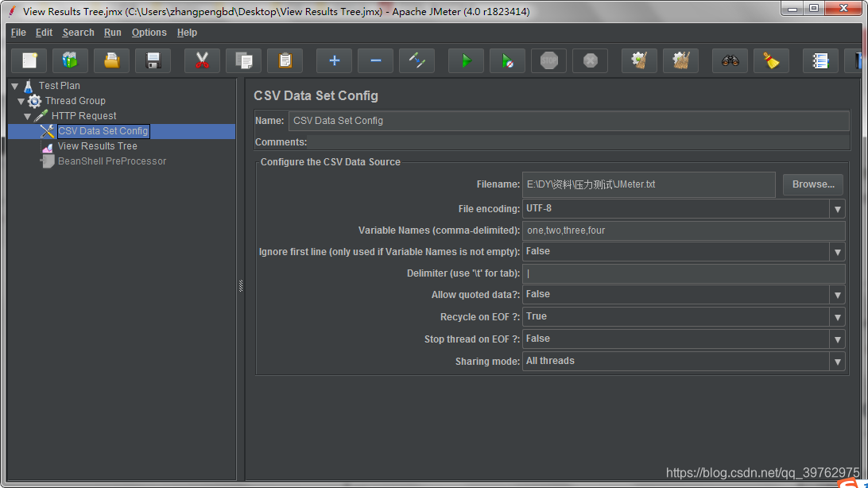Click the Toggle enable/disable toolbar icon
This screenshot has height=488, width=868.
tap(417, 60)
